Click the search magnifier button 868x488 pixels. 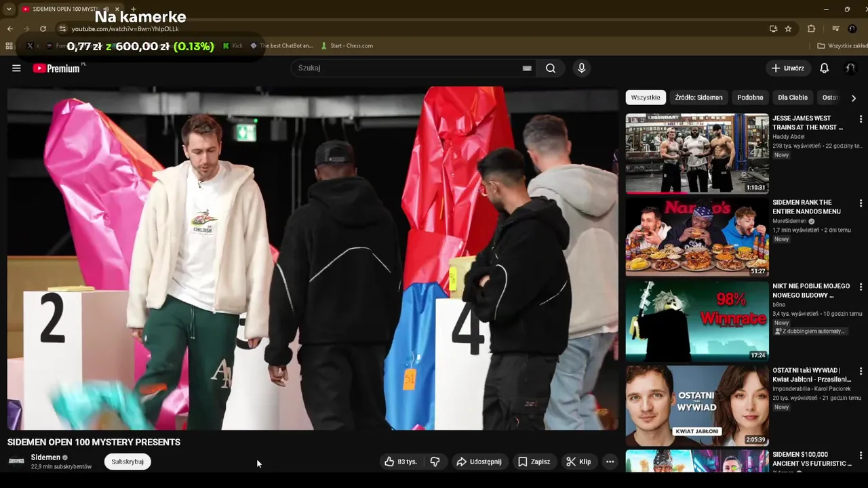click(551, 68)
